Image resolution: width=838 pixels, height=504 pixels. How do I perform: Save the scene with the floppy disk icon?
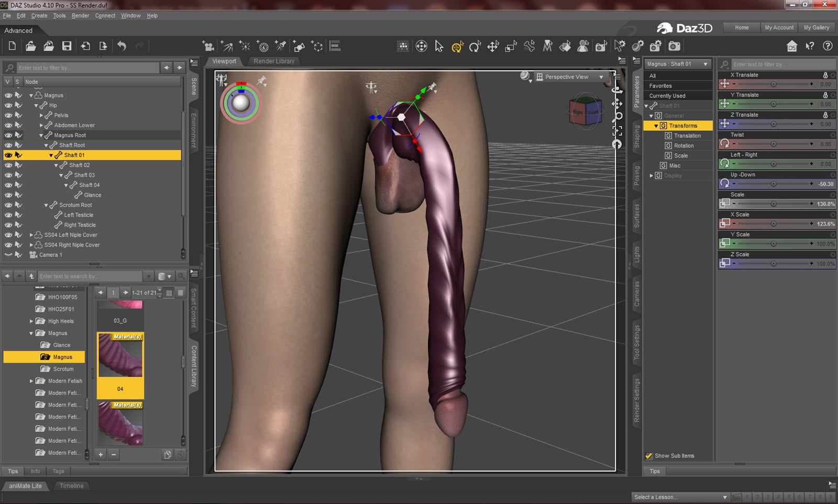pyautogui.click(x=67, y=46)
